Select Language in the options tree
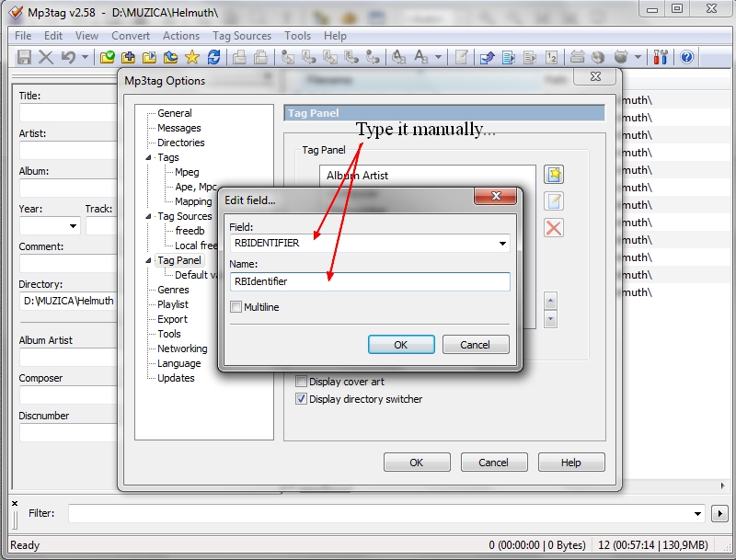The height and width of the screenshot is (560, 736). [x=178, y=363]
